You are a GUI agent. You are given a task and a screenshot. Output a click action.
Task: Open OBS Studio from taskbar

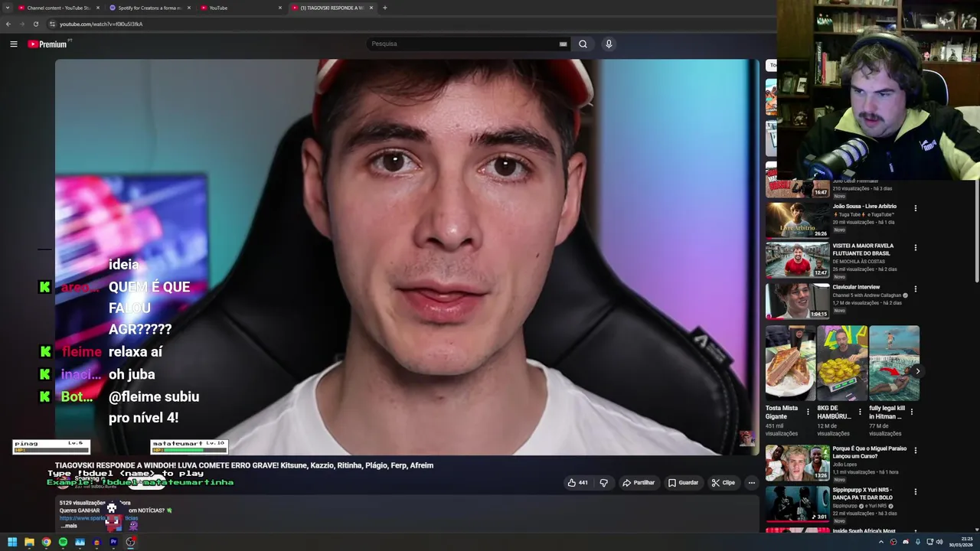pos(131,542)
